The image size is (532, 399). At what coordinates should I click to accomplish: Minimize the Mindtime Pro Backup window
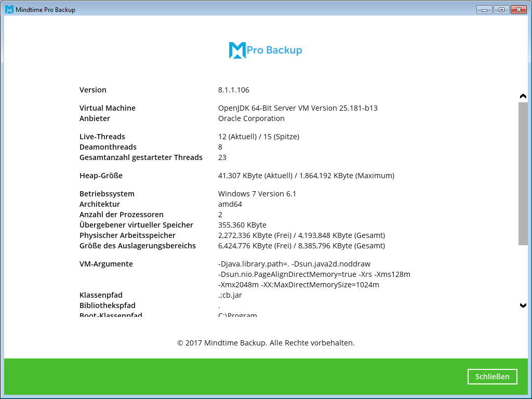tap(484, 10)
